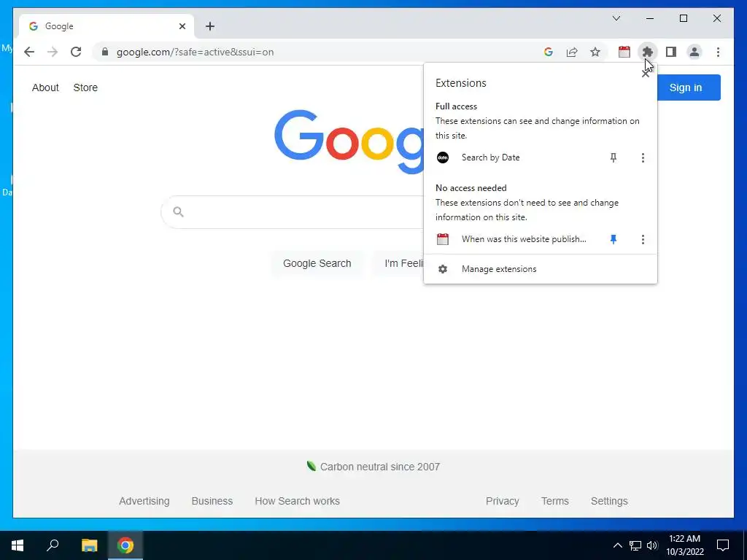
Task: Click When was this website published extension entry
Action: (524, 239)
